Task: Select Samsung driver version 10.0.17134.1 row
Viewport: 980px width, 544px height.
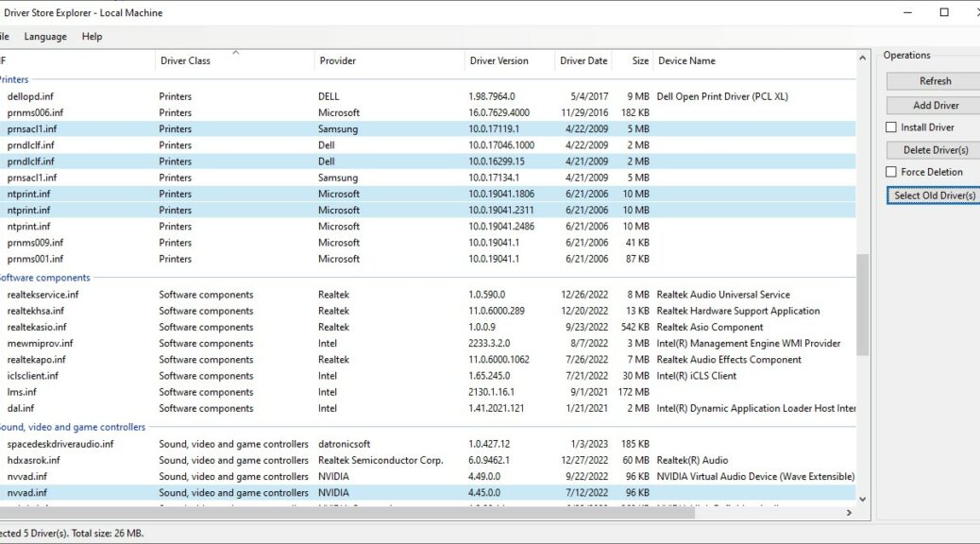Action: [x=428, y=178]
